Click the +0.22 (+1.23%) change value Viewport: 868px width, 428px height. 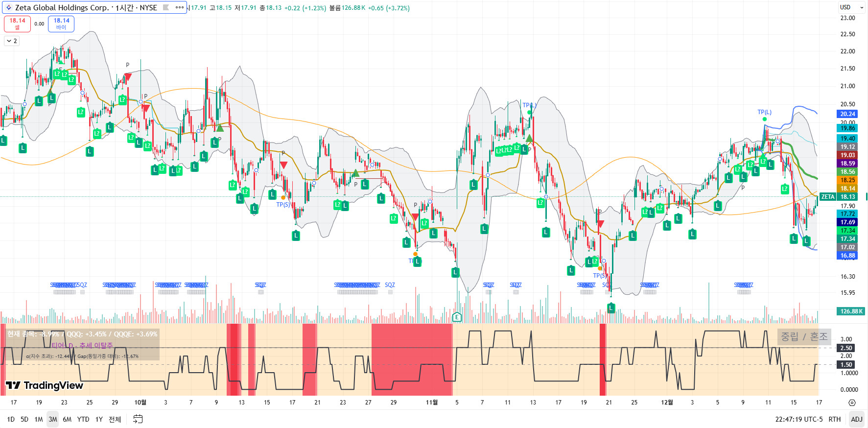coord(305,8)
